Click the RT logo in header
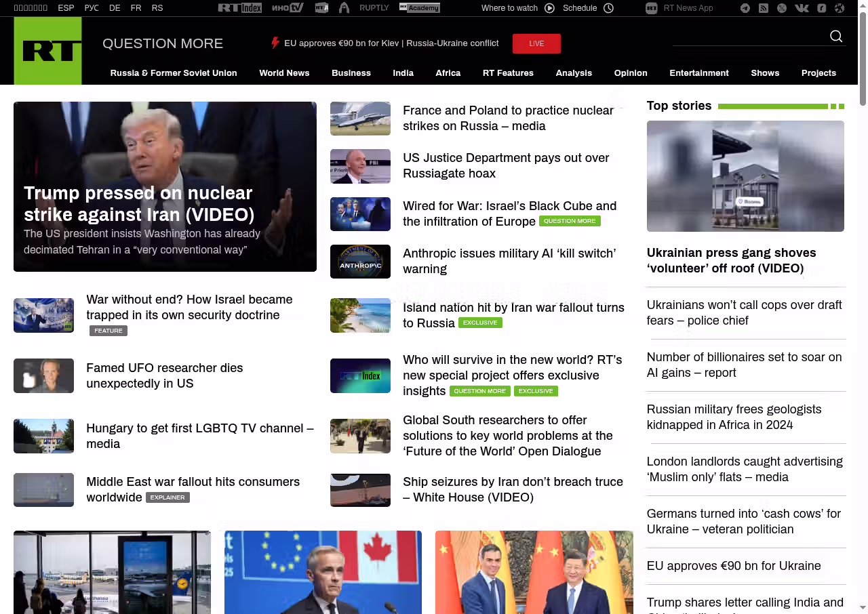Viewport: 868px width, 614px height. click(x=47, y=51)
